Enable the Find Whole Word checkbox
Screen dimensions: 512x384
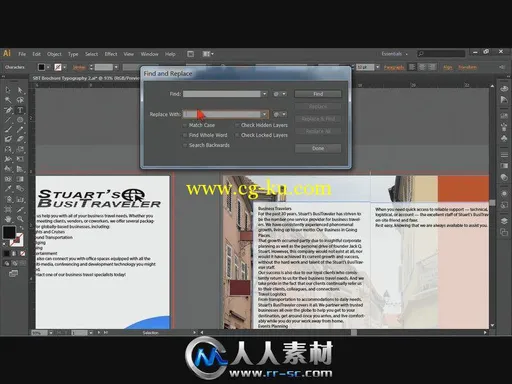[x=184, y=135]
